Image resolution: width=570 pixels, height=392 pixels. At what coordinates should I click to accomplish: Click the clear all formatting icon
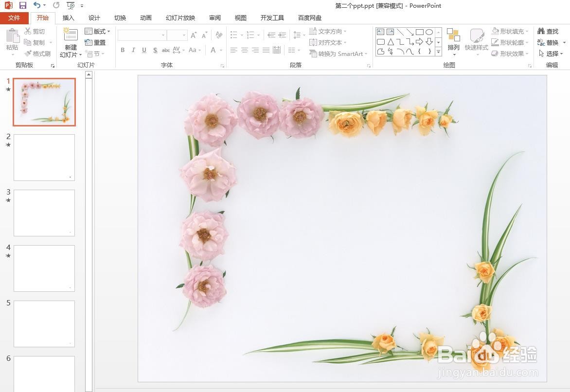point(219,36)
